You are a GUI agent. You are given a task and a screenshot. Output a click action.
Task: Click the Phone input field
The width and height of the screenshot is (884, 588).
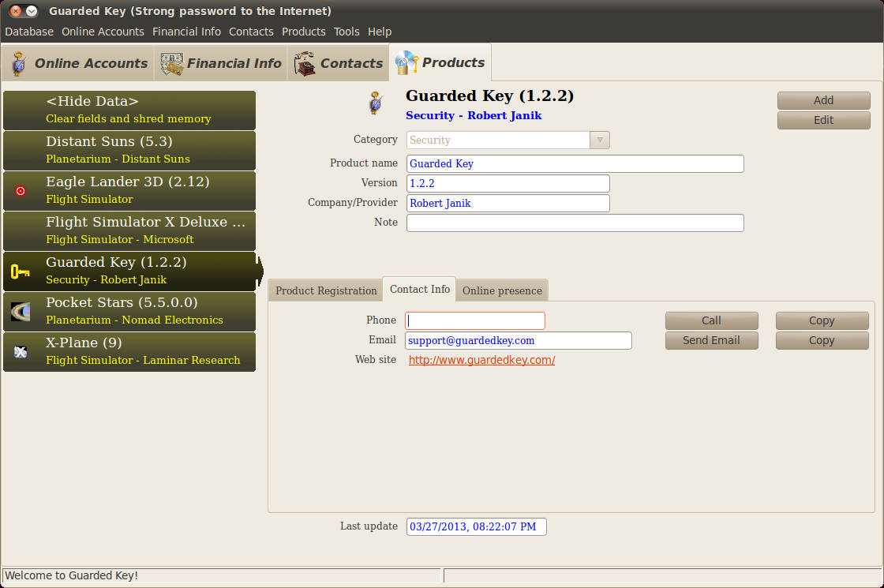tap(474, 320)
